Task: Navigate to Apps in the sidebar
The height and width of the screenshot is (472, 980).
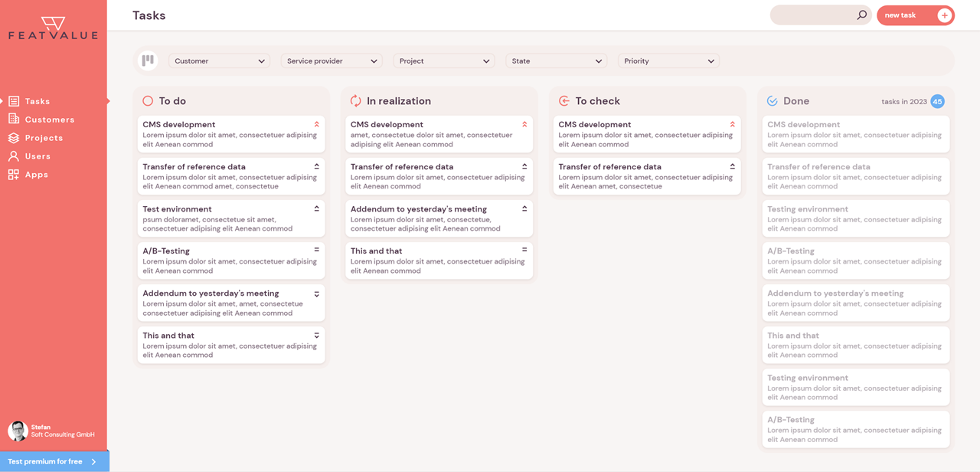Action: pos(36,175)
